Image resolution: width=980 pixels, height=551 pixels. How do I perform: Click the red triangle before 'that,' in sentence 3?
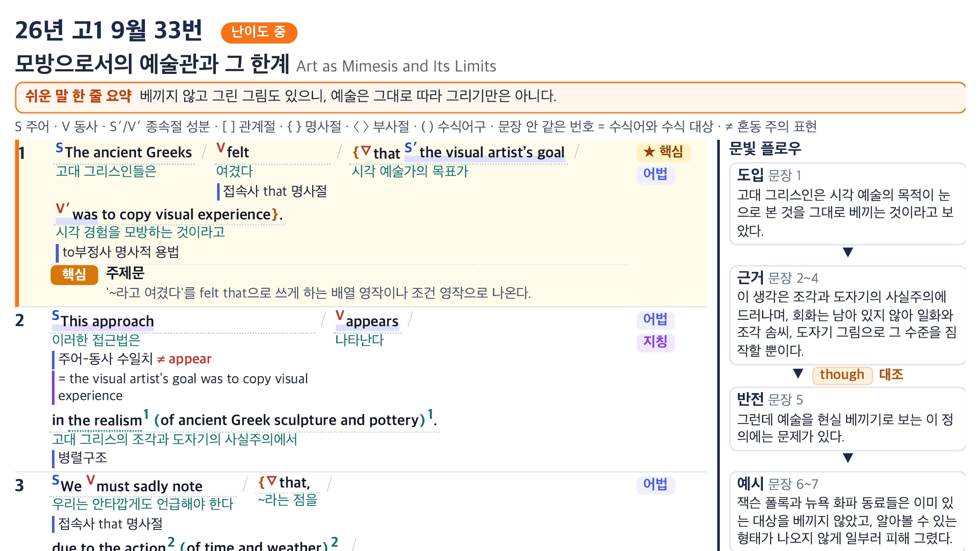(x=272, y=481)
